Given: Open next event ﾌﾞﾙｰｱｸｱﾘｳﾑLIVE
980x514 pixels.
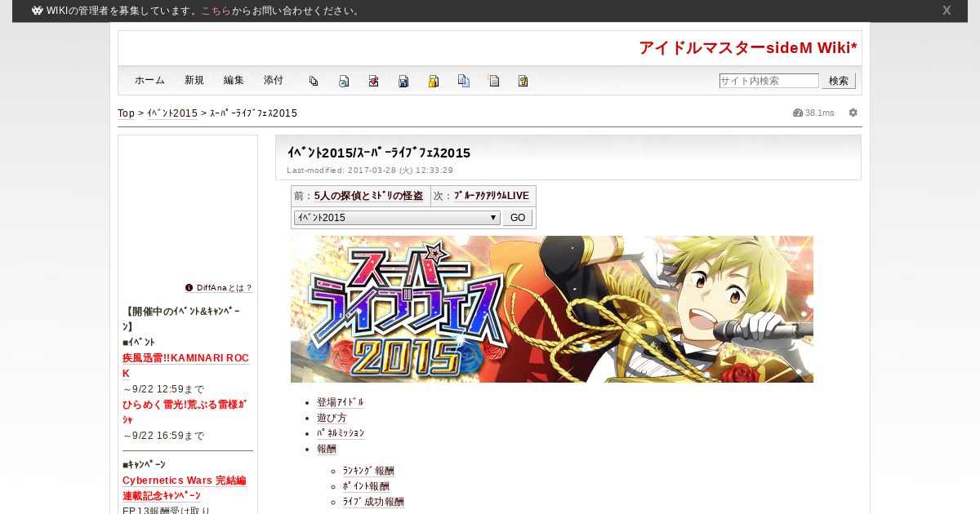Looking at the screenshot, I should [x=492, y=196].
